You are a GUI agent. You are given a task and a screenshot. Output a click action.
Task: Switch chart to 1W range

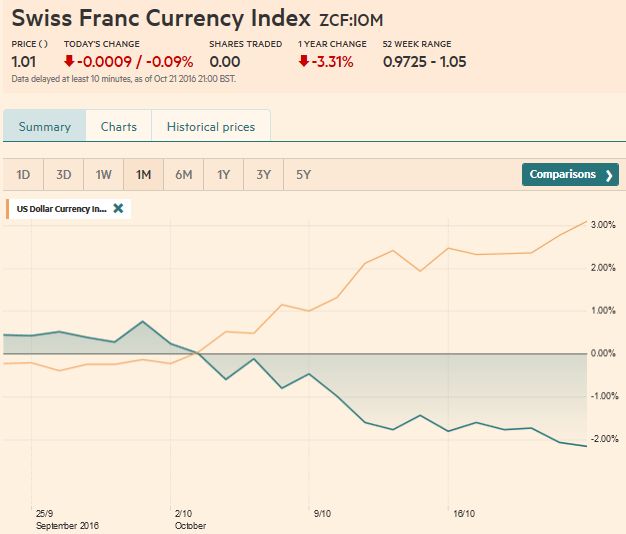tap(103, 175)
